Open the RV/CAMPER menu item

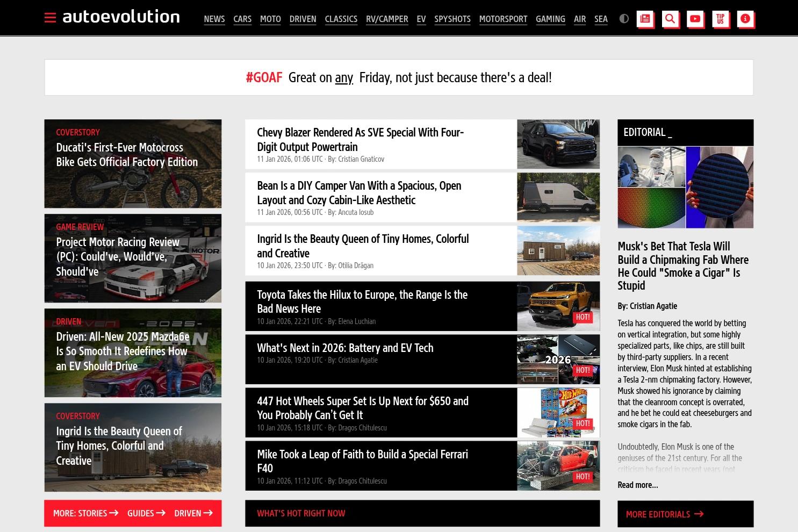coord(387,19)
